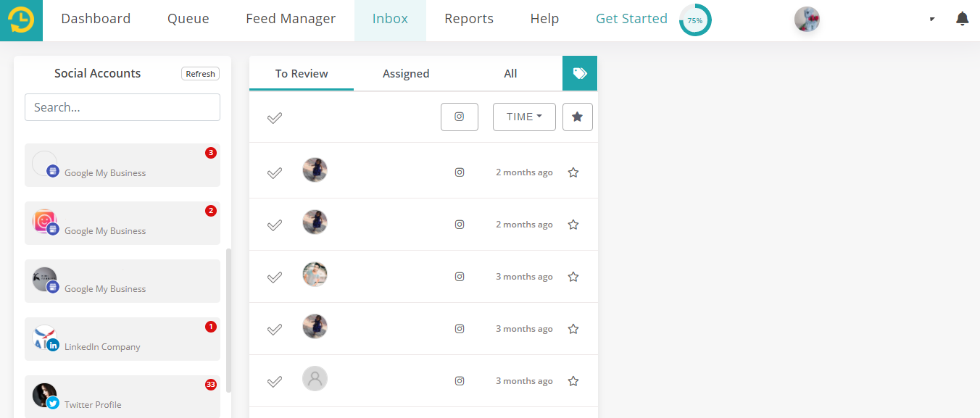
Task: Select the Twitter Profile account in sidebar
Action: [122, 397]
